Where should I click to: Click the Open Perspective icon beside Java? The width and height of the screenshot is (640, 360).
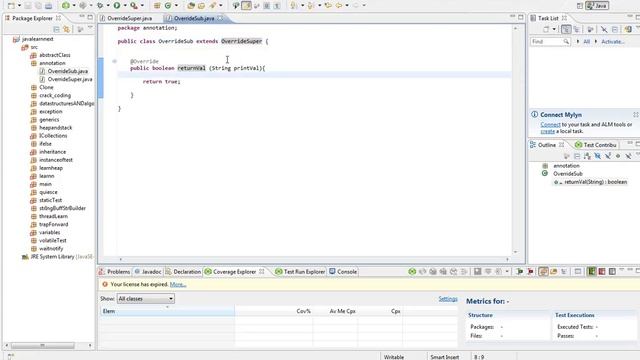click(580, 6)
